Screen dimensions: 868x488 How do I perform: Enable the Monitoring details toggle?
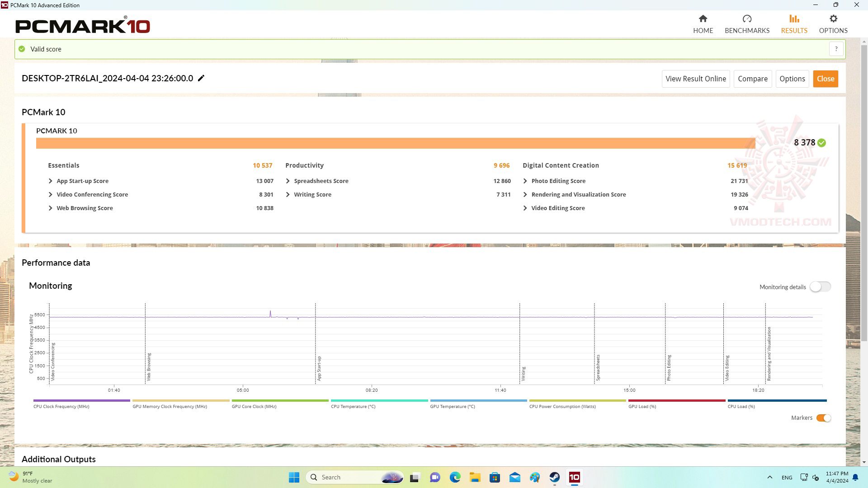click(x=820, y=287)
